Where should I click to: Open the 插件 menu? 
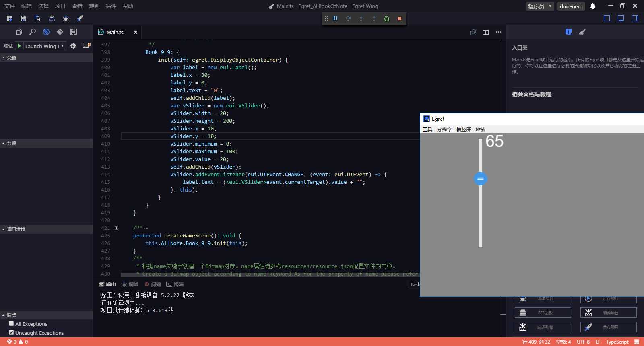[111, 6]
